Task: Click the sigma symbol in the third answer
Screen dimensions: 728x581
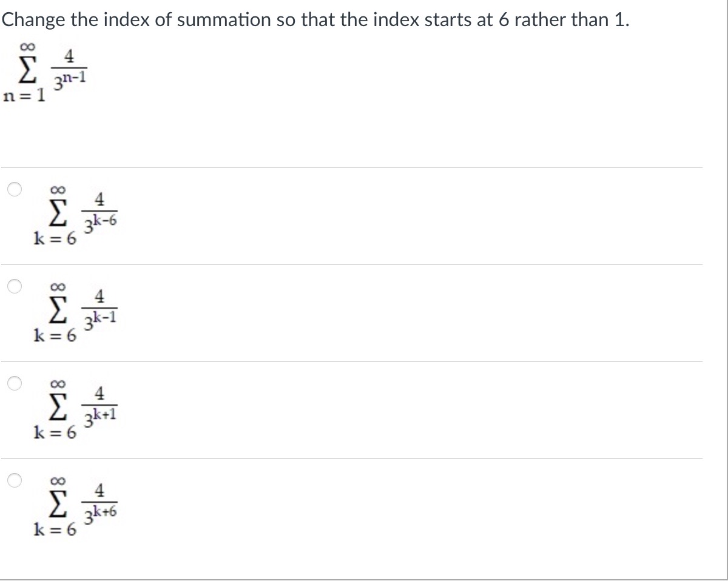Action: click(x=56, y=407)
